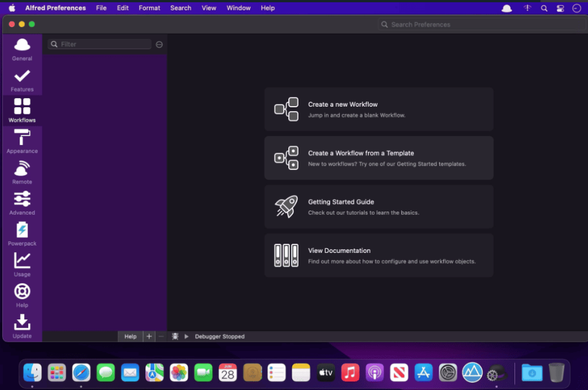The width and height of the screenshot is (588, 390).
Task: Open the General preferences section
Action: pyautogui.click(x=22, y=49)
